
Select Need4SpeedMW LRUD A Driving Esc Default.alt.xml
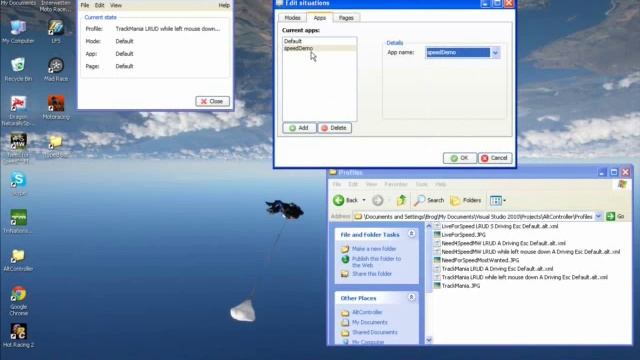(503, 243)
